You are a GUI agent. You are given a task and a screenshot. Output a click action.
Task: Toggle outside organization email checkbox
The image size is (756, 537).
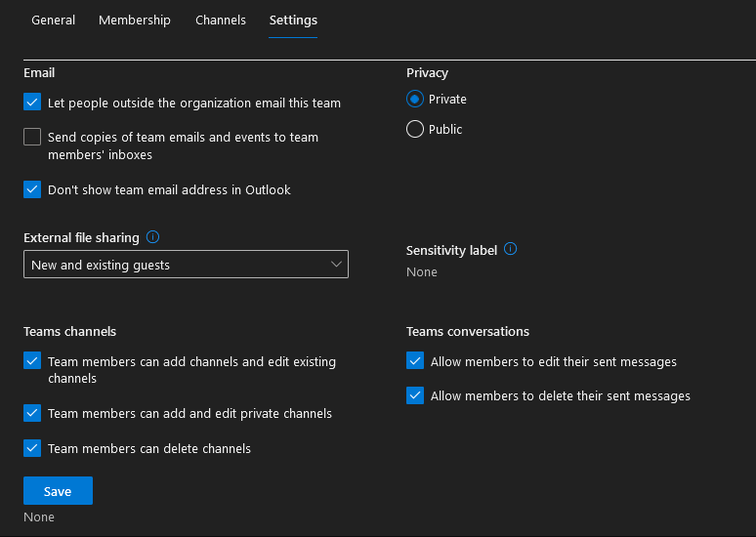32,103
